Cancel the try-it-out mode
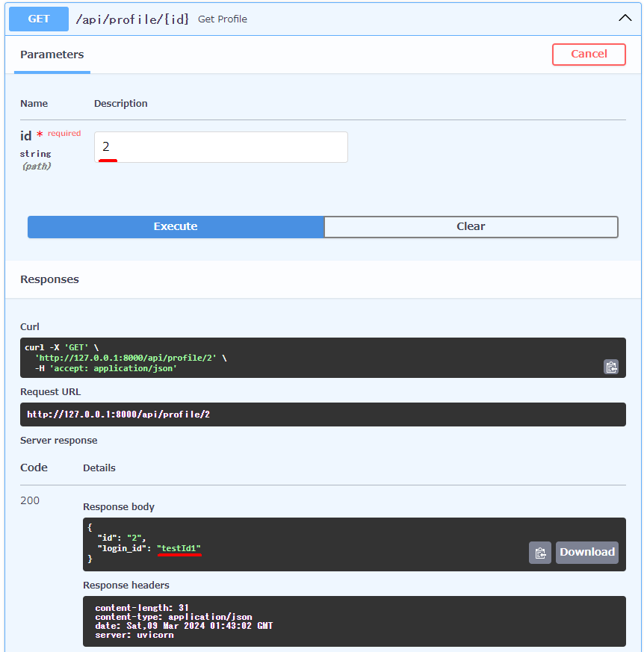The height and width of the screenshot is (652, 644). click(589, 54)
